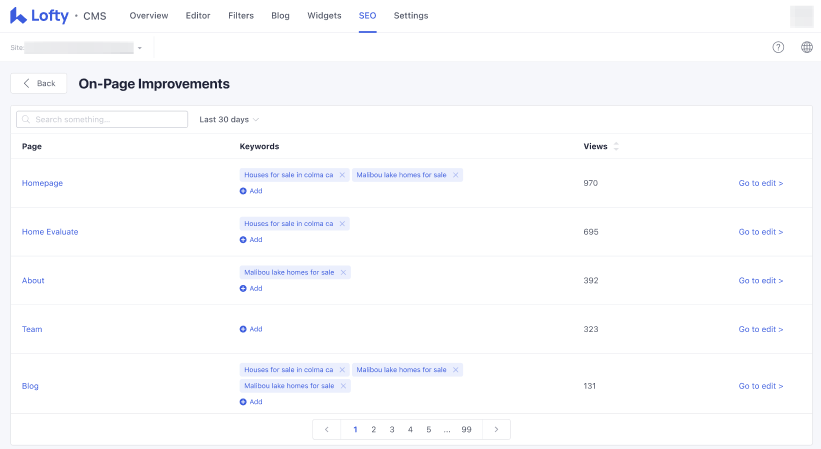Click the Keywords column header

[x=259, y=147]
